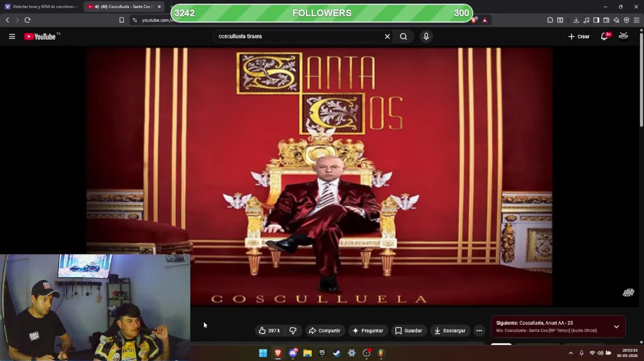The width and height of the screenshot is (644, 361).
Task: Bookmark this page with the bookmark icon
Action: [121, 20]
